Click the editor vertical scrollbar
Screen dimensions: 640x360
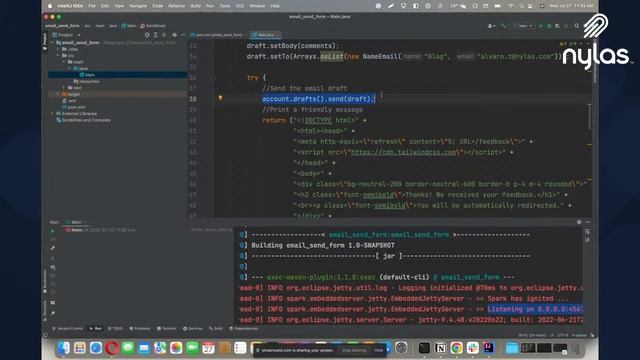(589, 117)
